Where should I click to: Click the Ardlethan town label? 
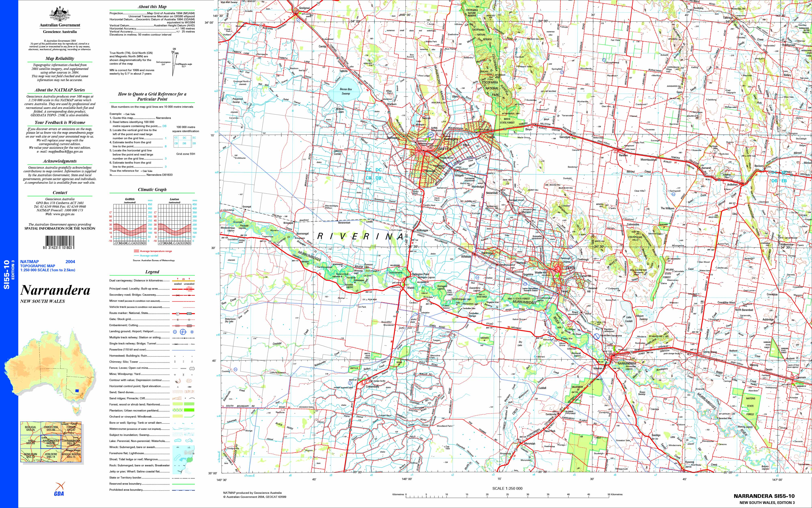tap(732, 185)
